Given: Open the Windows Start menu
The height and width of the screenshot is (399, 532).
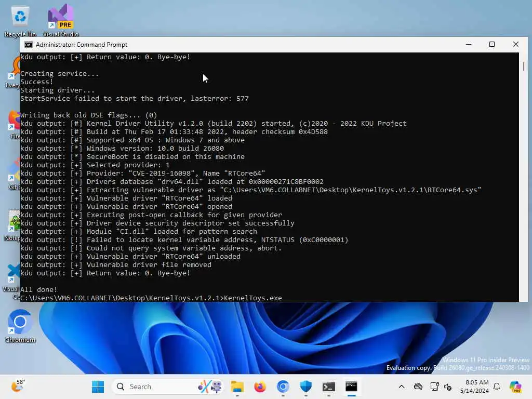Looking at the screenshot, I should 98,387.
